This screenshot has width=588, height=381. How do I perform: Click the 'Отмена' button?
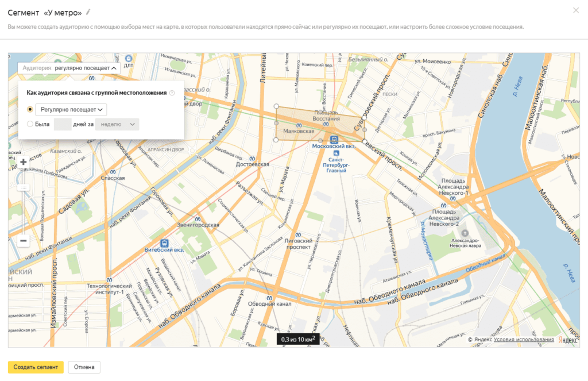click(84, 367)
